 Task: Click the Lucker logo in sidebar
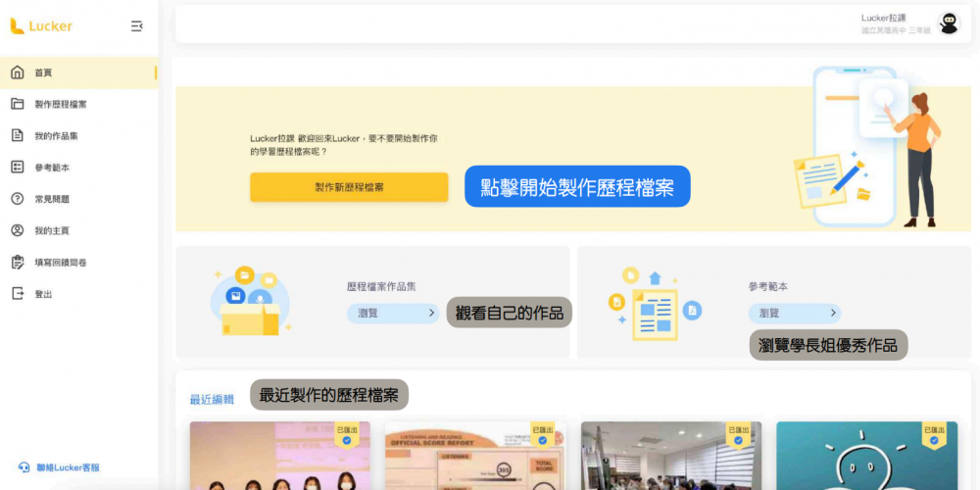(x=41, y=26)
